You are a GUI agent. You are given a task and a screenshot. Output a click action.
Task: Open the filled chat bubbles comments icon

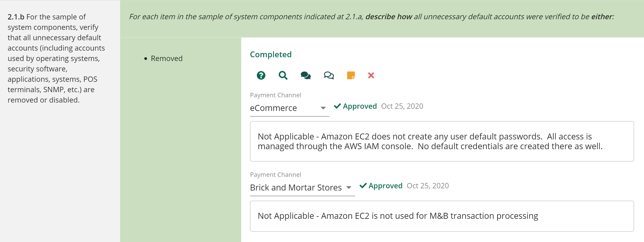[x=305, y=75]
